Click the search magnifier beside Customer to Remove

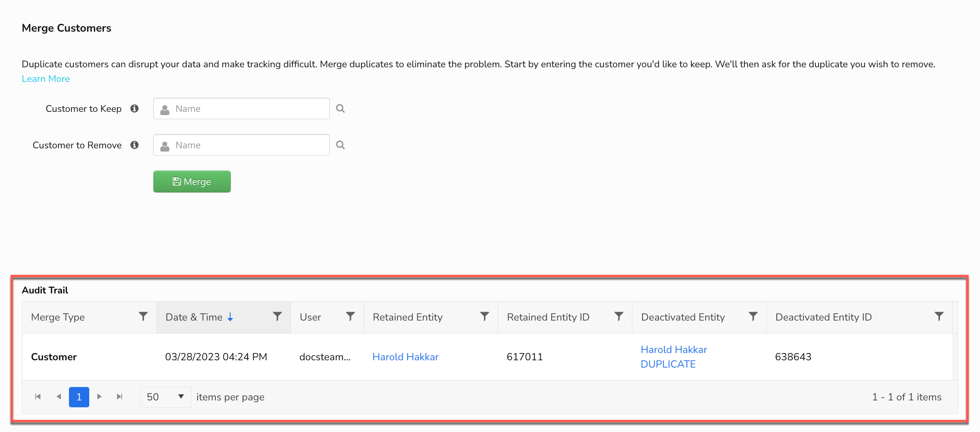[340, 145]
